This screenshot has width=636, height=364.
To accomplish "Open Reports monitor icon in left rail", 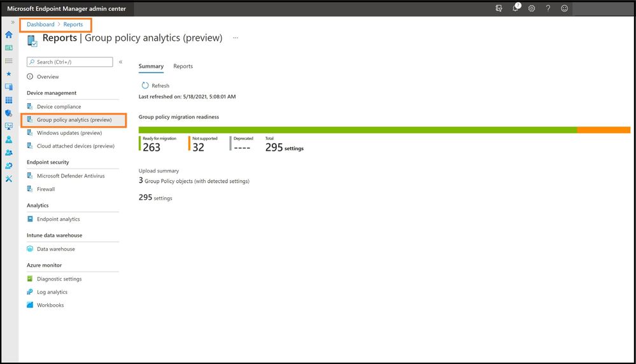I will click(8, 126).
